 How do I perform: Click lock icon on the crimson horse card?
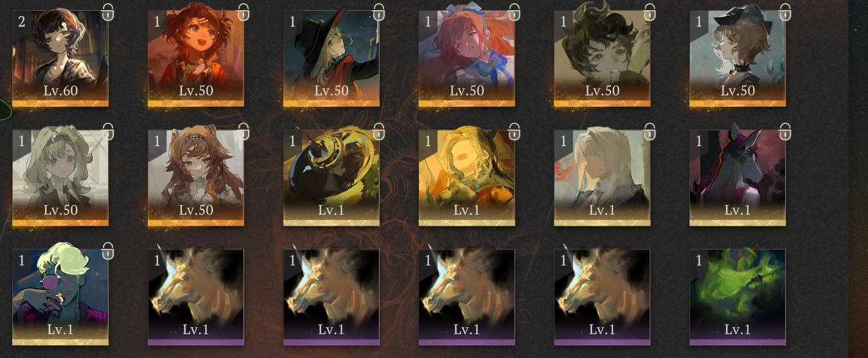click(x=786, y=131)
